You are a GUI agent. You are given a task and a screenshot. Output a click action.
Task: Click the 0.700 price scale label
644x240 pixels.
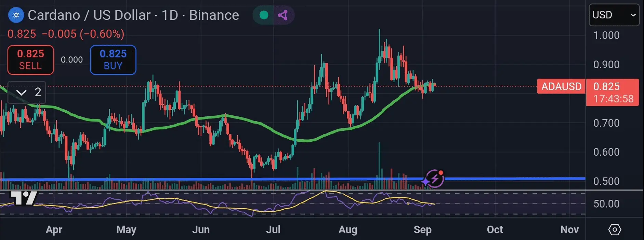coord(606,123)
